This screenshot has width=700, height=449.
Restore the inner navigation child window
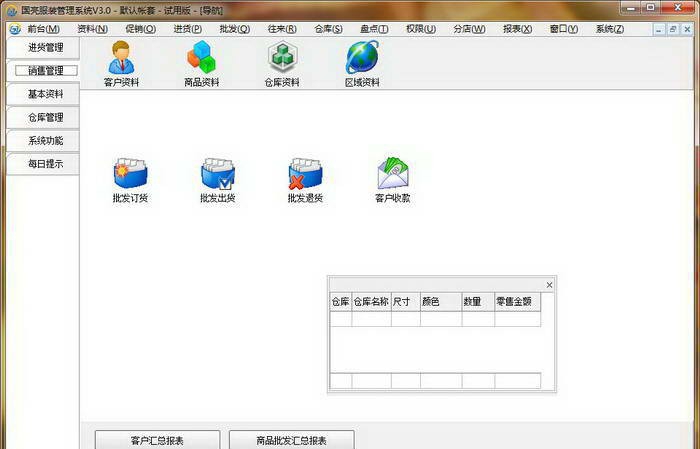tap(673, 30)
